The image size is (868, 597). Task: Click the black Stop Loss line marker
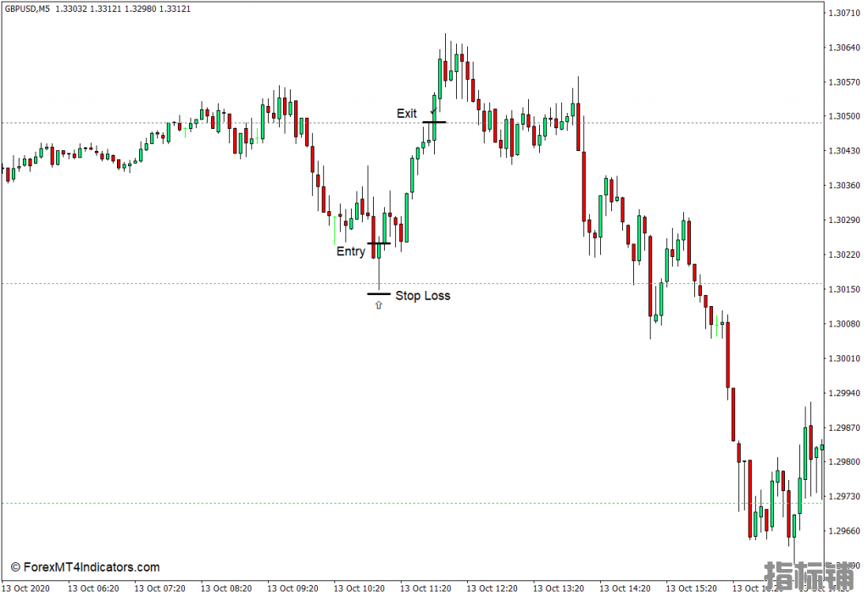tap(378, 293)
